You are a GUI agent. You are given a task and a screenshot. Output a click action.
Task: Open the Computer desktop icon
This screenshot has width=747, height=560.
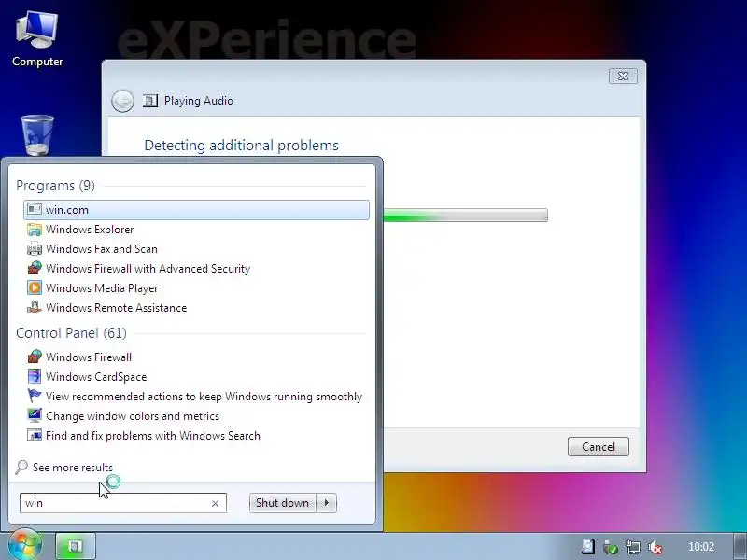37,39
